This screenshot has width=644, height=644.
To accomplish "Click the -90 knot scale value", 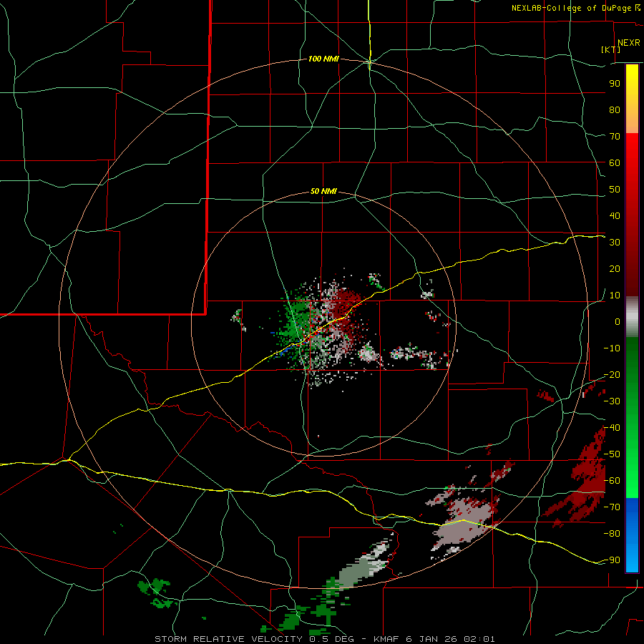I will coord(613,560).
